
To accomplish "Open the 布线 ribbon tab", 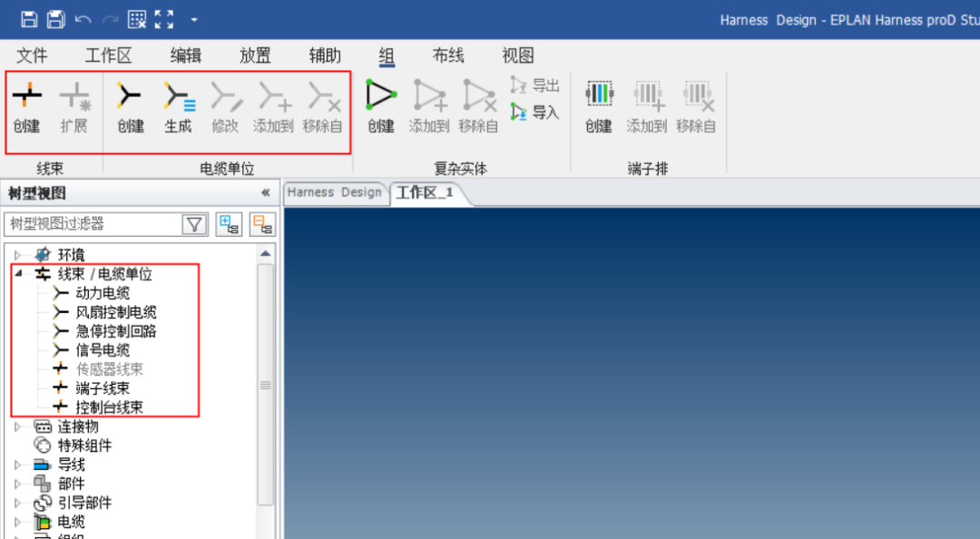I will point(448,55).
